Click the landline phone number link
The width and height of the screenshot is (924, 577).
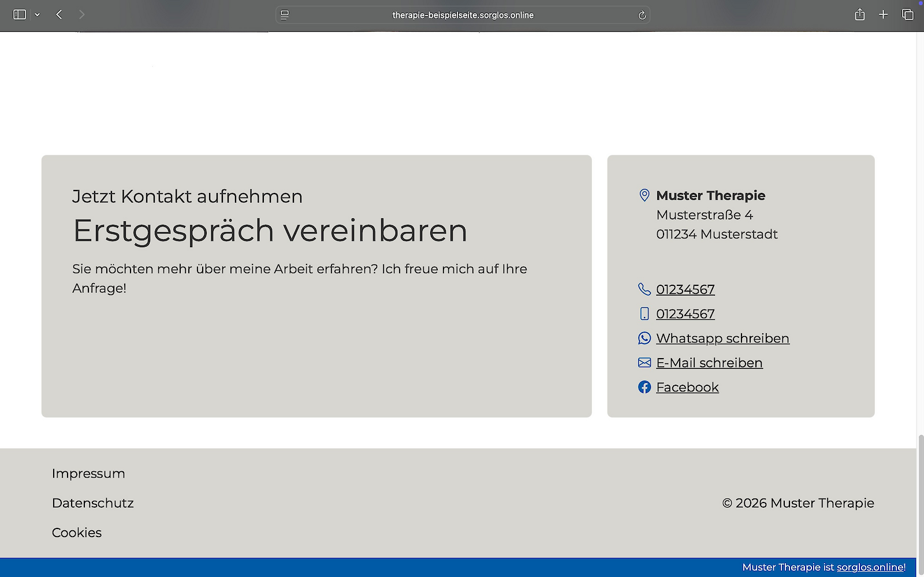(685, 289)
